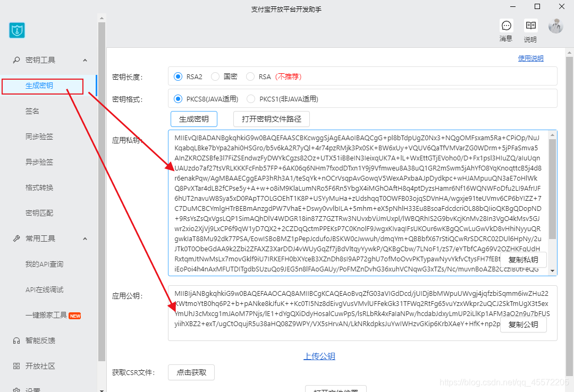
Task: Open API在线调试 in the sidebar
Action: (x=44, y=290)
